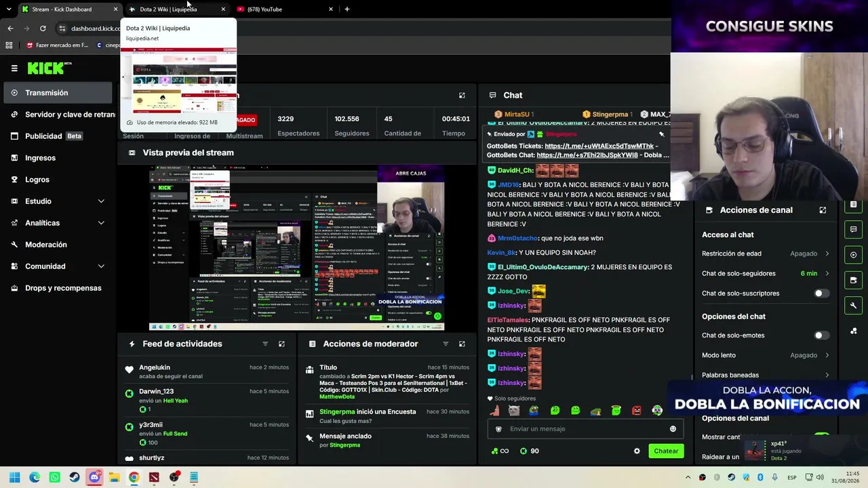Insert the red angry face emote
This screenshot has height=488, width=868.
tap(636, 411)
